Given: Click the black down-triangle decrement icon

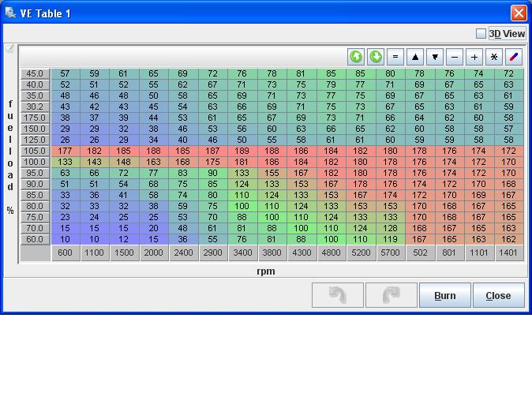Looking at the screenshot, I should [x=435, y=57].
